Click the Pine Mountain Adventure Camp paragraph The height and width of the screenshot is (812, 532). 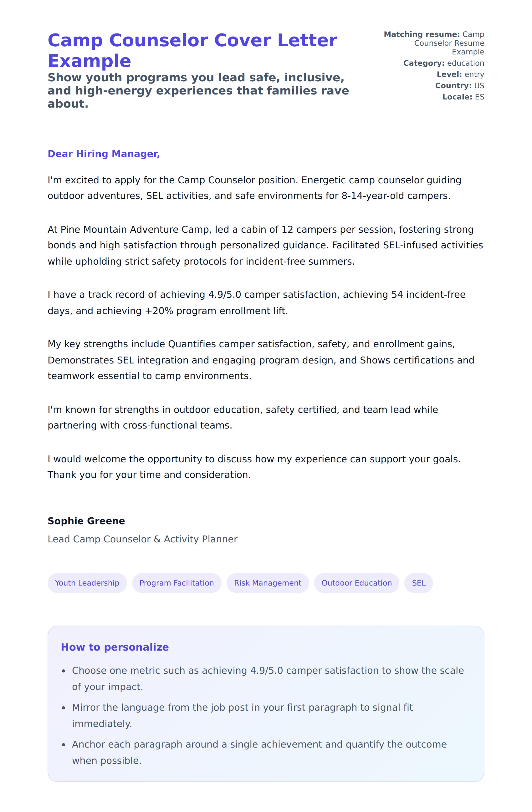pyautogui.click(x=265, y=245)
